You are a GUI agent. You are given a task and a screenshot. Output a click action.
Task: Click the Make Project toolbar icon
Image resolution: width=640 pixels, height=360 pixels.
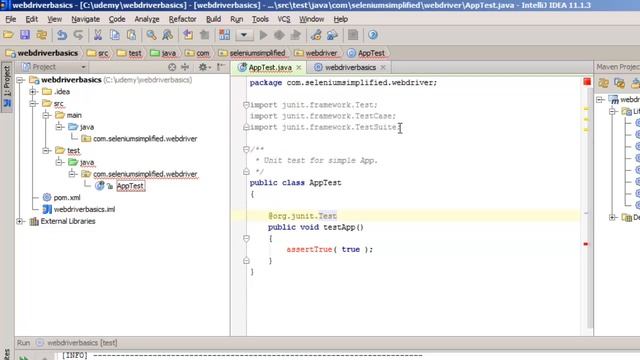coord(224,35)
